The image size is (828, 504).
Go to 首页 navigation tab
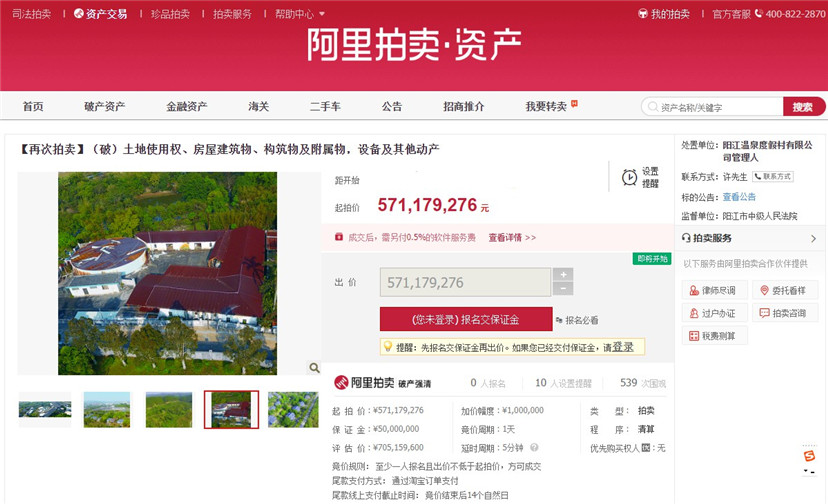[33, 107]
